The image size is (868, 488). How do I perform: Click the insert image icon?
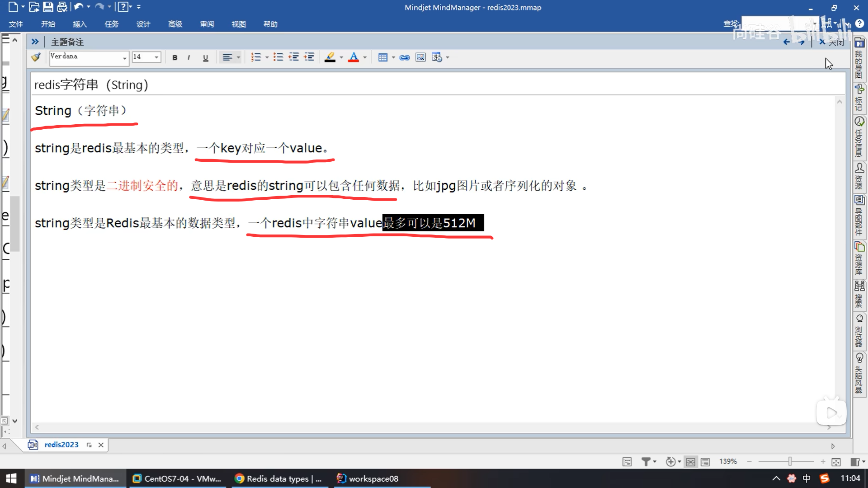point(420,57)
